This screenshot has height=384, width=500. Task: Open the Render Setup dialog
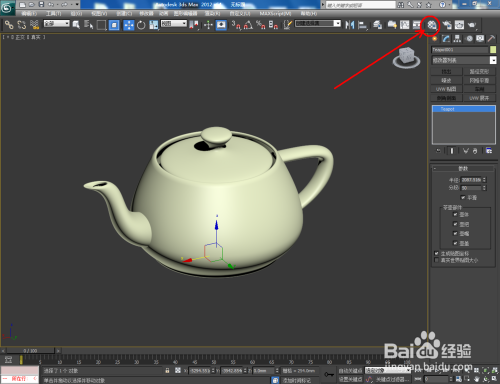click(447, 25)
